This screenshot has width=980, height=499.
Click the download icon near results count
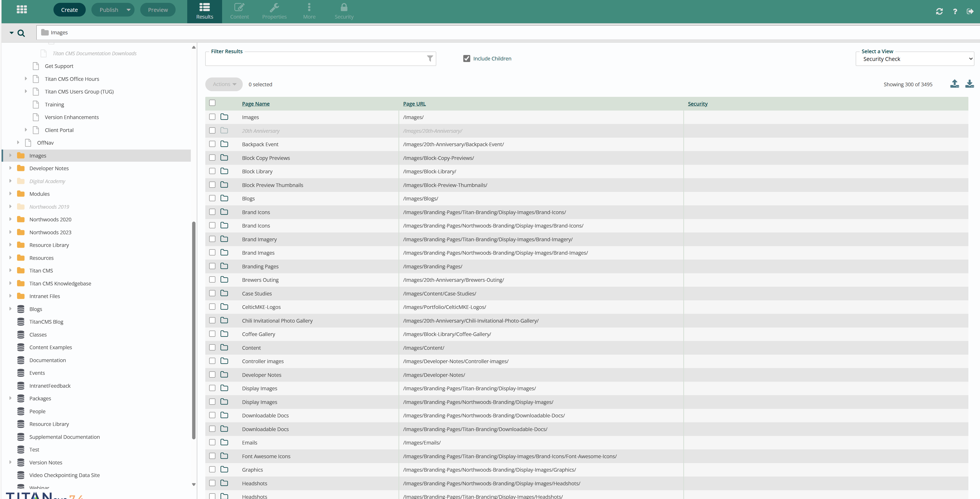pyautogui.click(x=970, y=84)
